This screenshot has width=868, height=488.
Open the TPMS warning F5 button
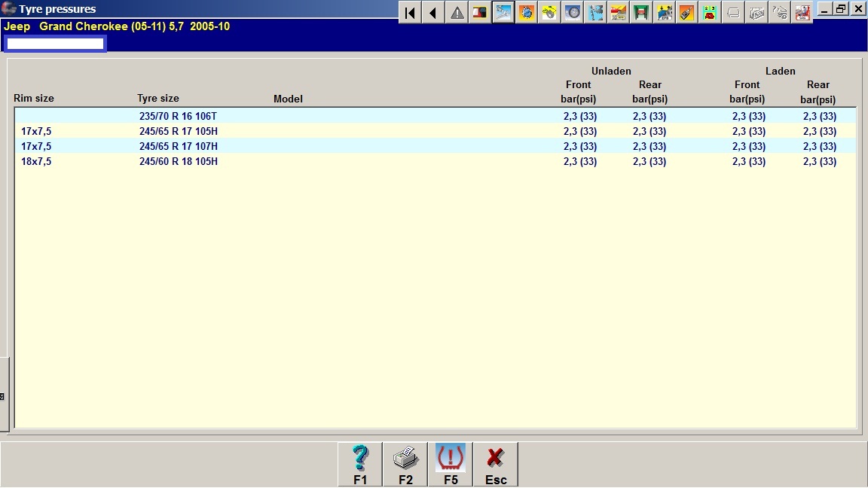(451, 464)
